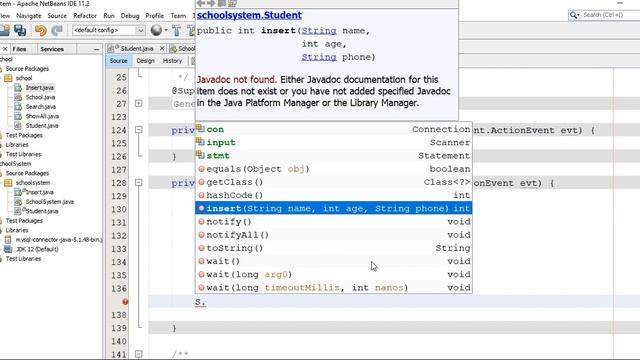
Task: Collapse the comment fold at line 141
Action: tap(139, 354)
